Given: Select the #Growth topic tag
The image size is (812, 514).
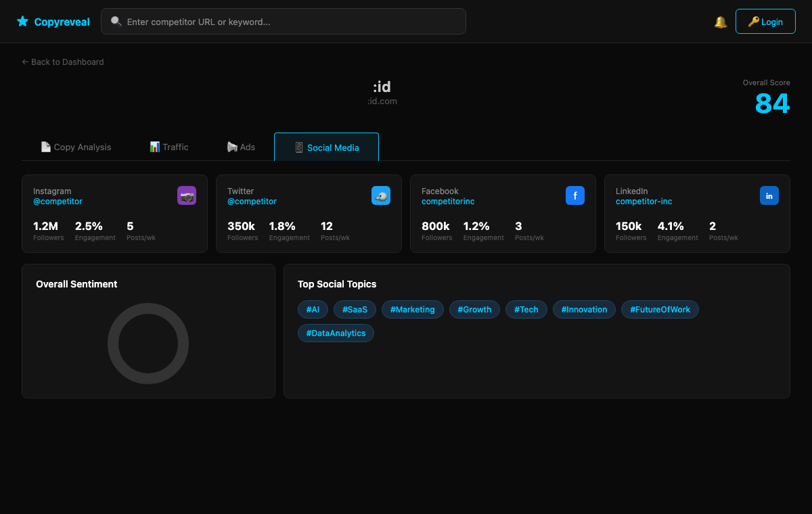Looking at the screenshot, I should pyautogui.click(x=474, y=310).
